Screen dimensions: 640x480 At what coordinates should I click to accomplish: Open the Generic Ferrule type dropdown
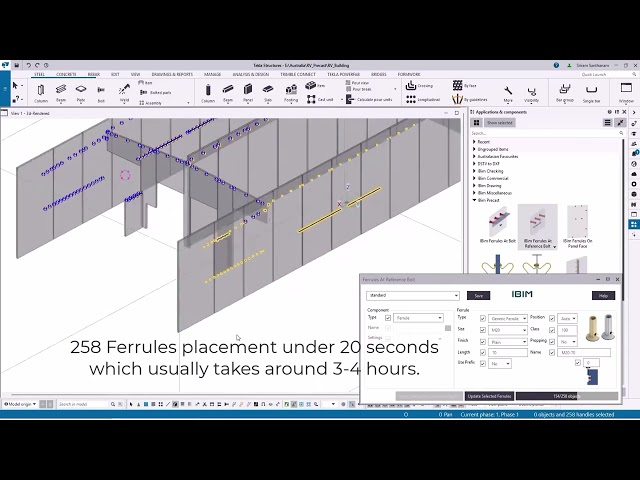pyautogui.click(x=508, y=318)
